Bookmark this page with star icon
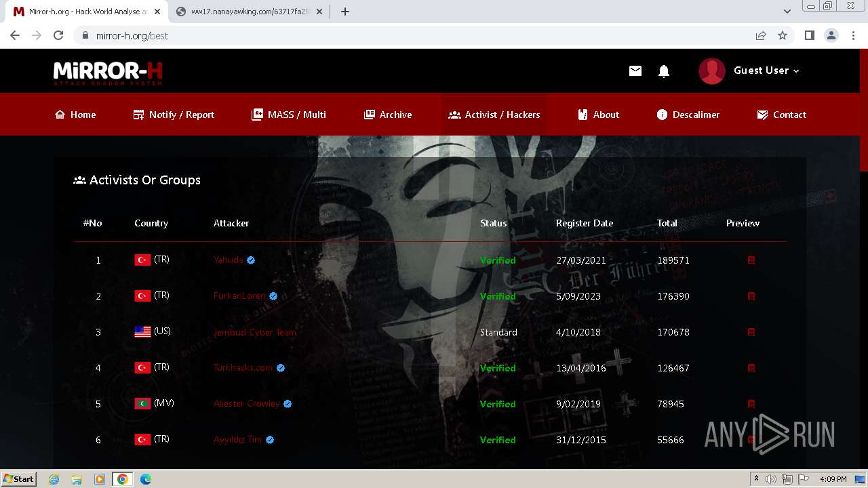The width and height of the screenshot is (868, 488). [x=783, y=35]
